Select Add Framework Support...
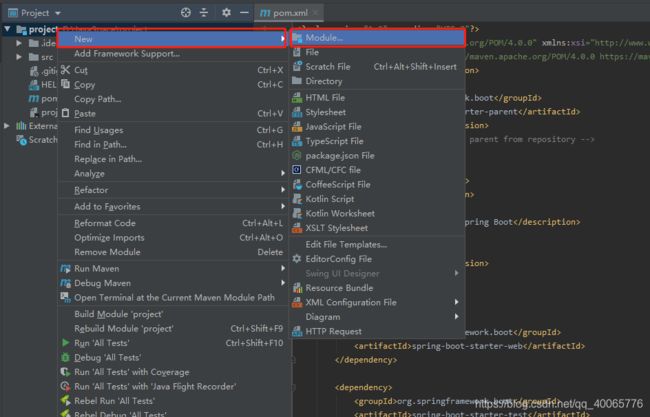This screenshot has height=417, width=650. [x=172, y=53]
